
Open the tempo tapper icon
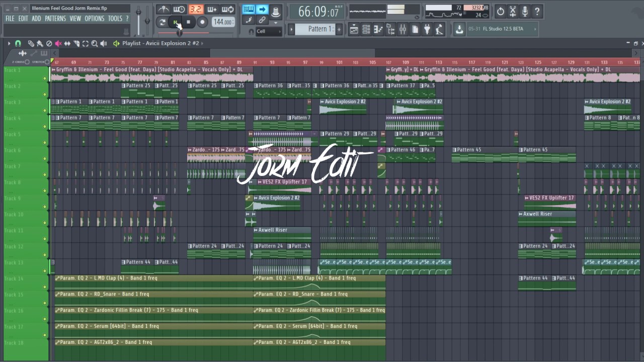tap(439, 30)
